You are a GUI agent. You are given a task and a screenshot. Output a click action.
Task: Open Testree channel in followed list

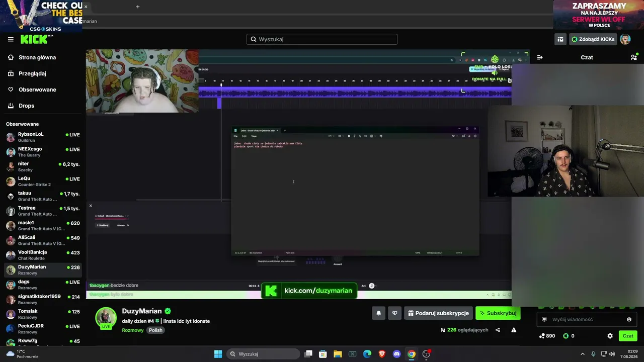43,211
